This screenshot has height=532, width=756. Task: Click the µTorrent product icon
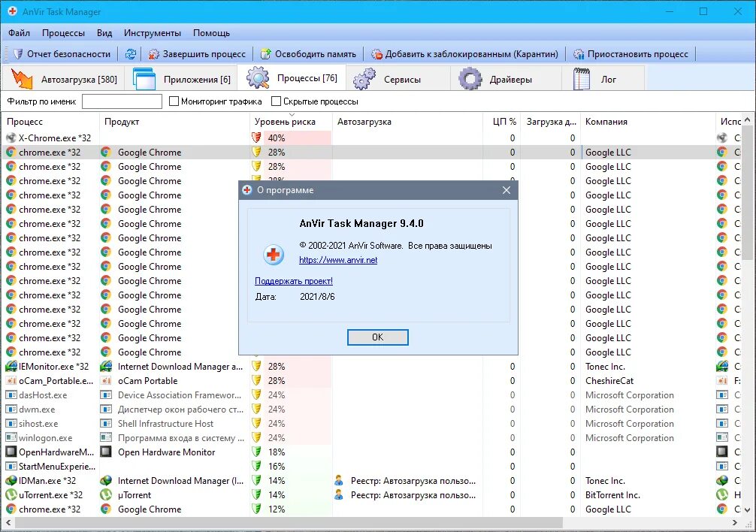coord(106,495)
